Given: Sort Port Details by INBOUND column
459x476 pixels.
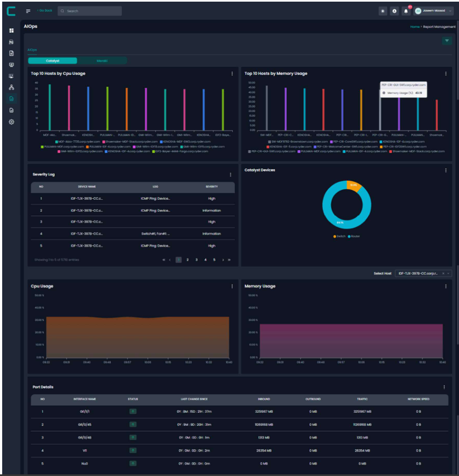Looking at the screenshot, I should coord(264,399).
